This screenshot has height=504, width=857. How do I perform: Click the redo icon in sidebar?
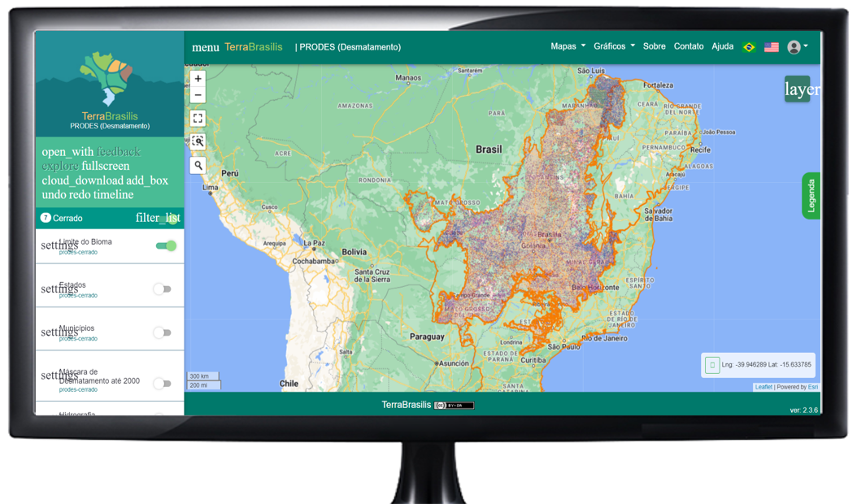79,194
